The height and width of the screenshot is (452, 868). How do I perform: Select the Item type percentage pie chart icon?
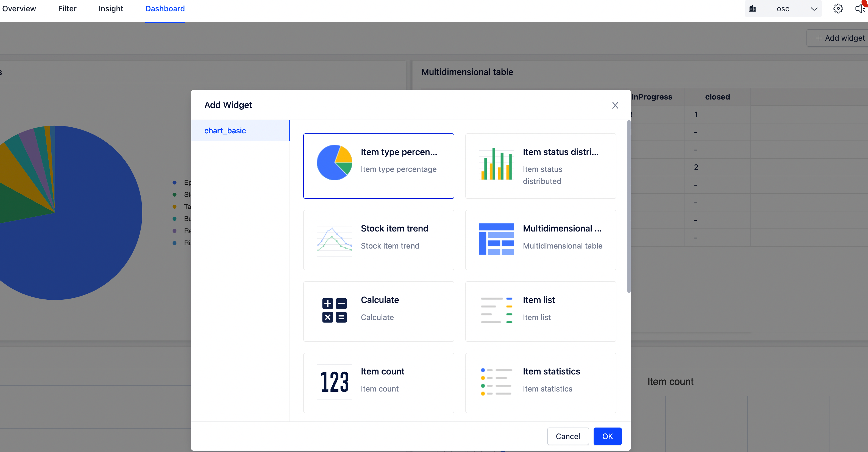[334, 162]
